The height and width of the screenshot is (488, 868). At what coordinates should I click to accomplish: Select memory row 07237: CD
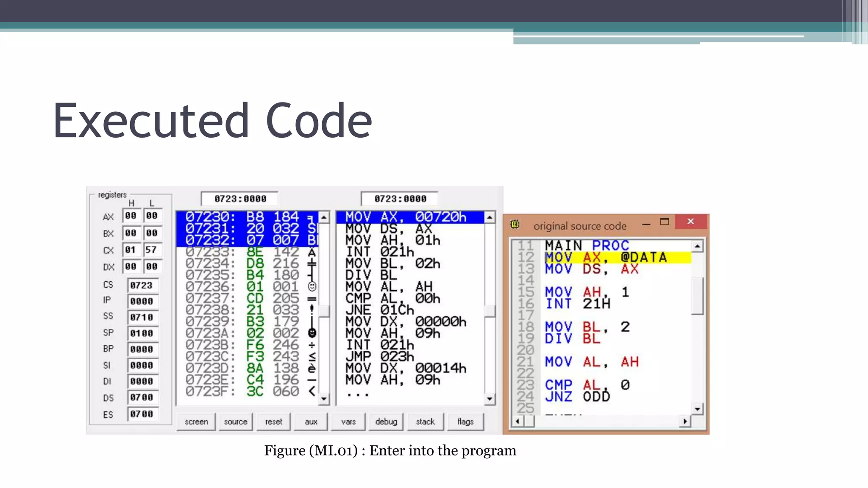coord(247,298)
